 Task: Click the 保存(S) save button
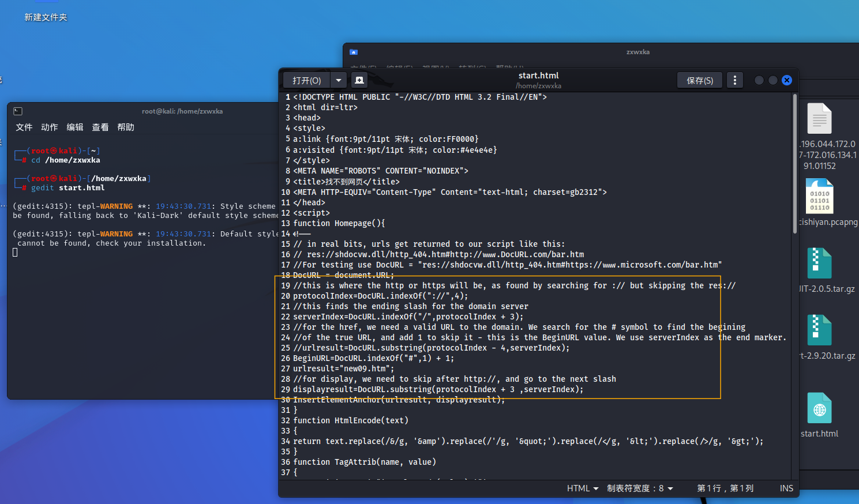pyautogui.click(x=700, y=80)
